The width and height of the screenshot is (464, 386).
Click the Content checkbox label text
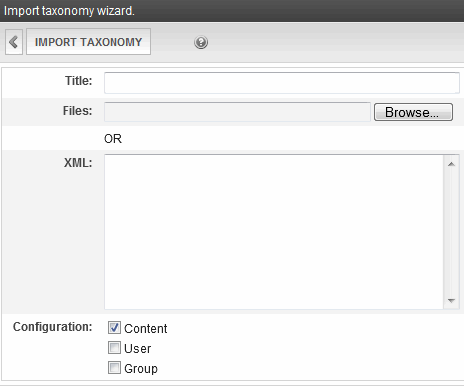coord(146,329)
